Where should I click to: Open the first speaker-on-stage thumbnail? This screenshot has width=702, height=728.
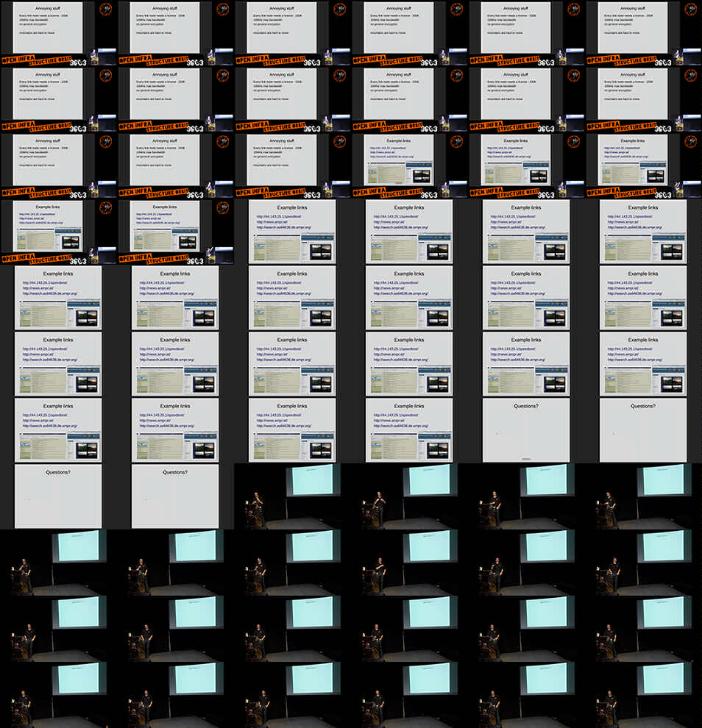click(x=292, y=496)
